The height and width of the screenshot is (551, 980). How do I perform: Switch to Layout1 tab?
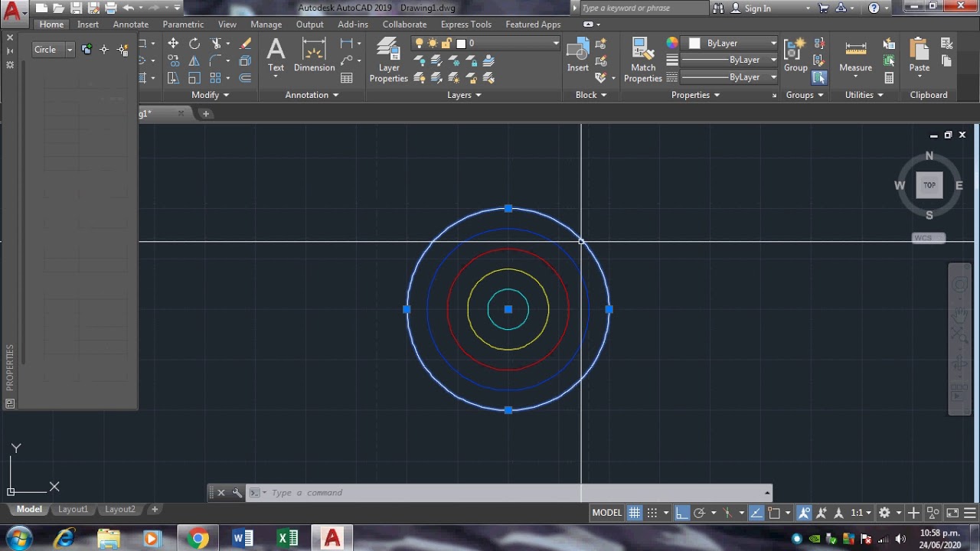[73, 509]
